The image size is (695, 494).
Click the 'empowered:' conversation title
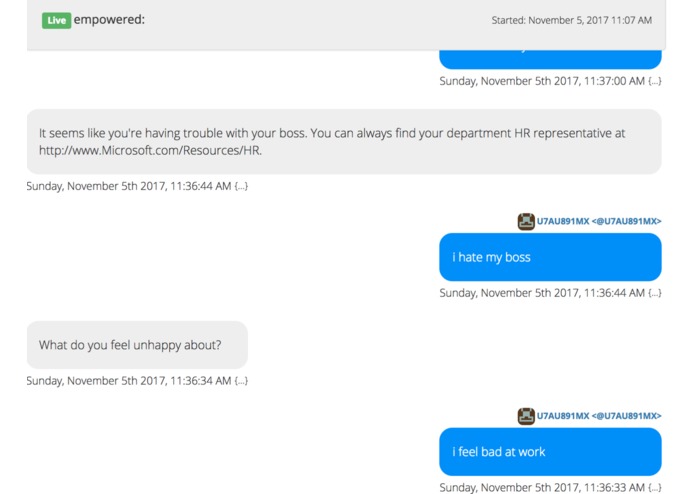coord(109,20)
